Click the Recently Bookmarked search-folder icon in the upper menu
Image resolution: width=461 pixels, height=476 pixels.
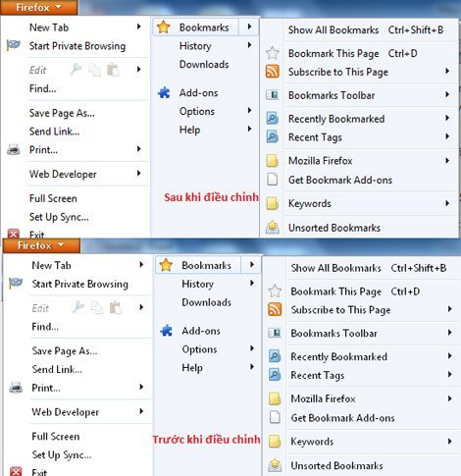pyautogui.click(x=273, y=119)
